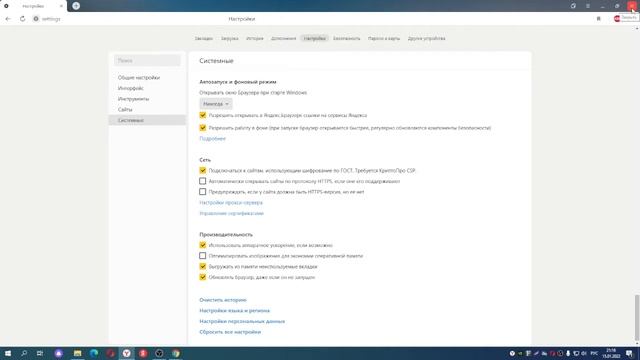
Task: Click the Подробнее link
Action: 212,138
